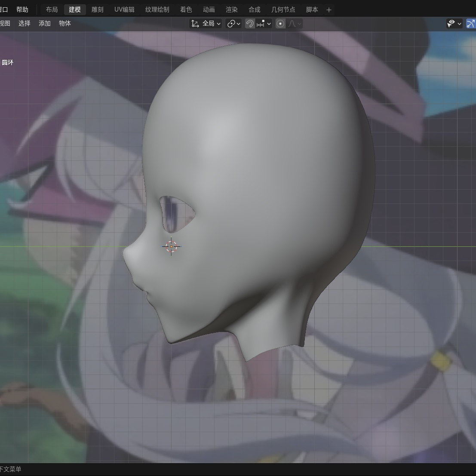Click the 3D cursor in viewport
Screen dimensions: 476x476
click(171, 246)
